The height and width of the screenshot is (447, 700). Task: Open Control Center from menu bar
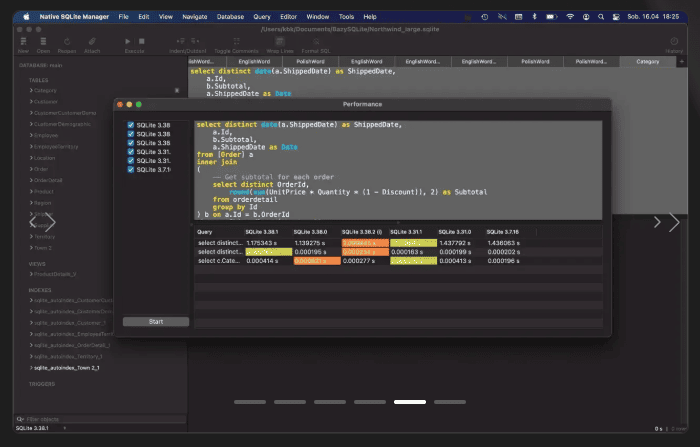pyautogui.click(x=616, y=17)
